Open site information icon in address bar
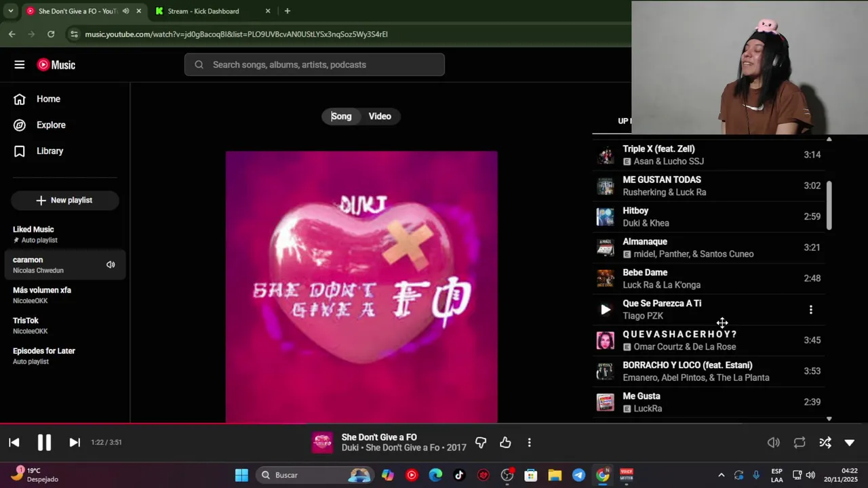Image resolution: width=868 pixels, height=488 pixels. 74,34
